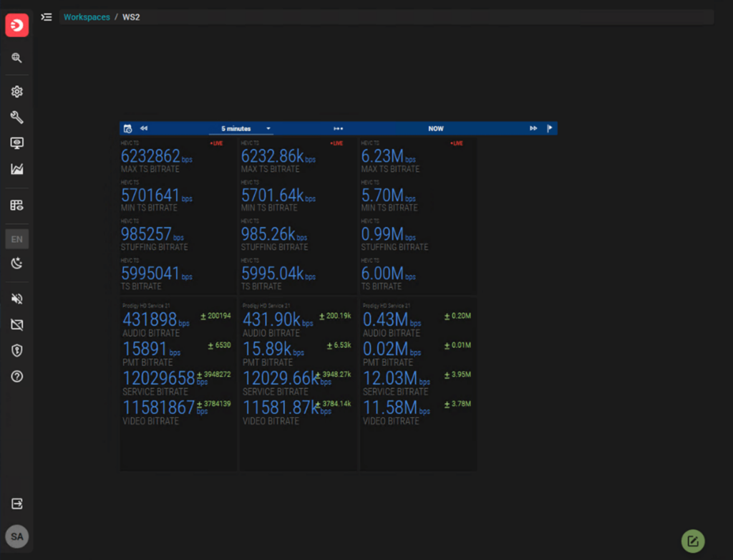Image resolution: width=733 pixels, height=560 pixels.
Task: Open the calendar time picker icon
Action: [127, 128]
